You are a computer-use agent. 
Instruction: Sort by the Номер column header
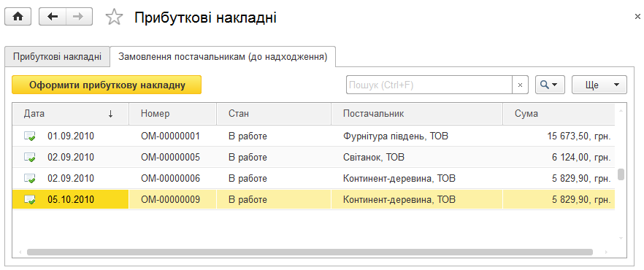coord(173,114)
